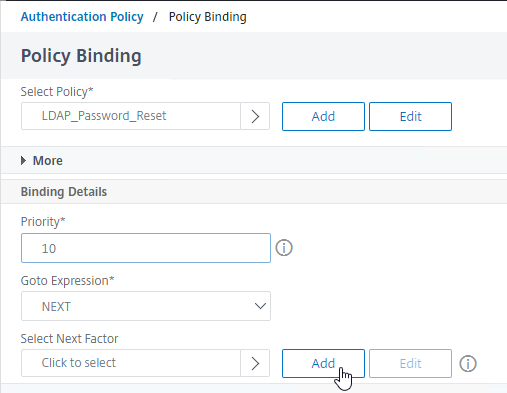Click the Goto Expression field label
Screen dimensions: 507x393
click(x=67, y=281)
